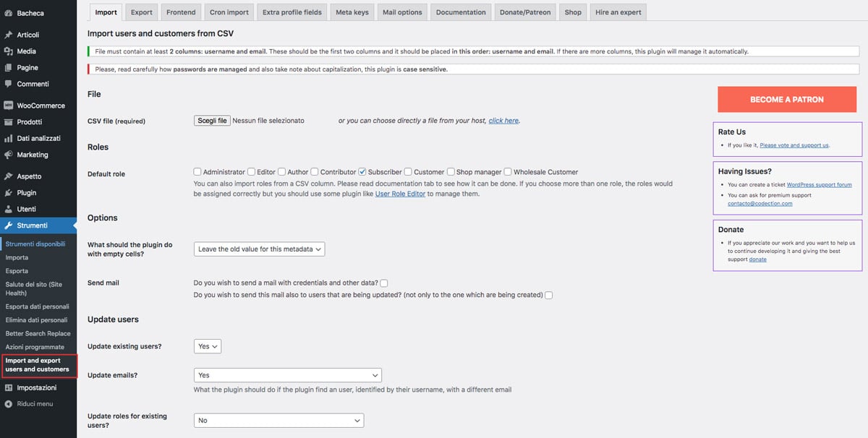Uncheck the Subscriber role checkbox

362,172
